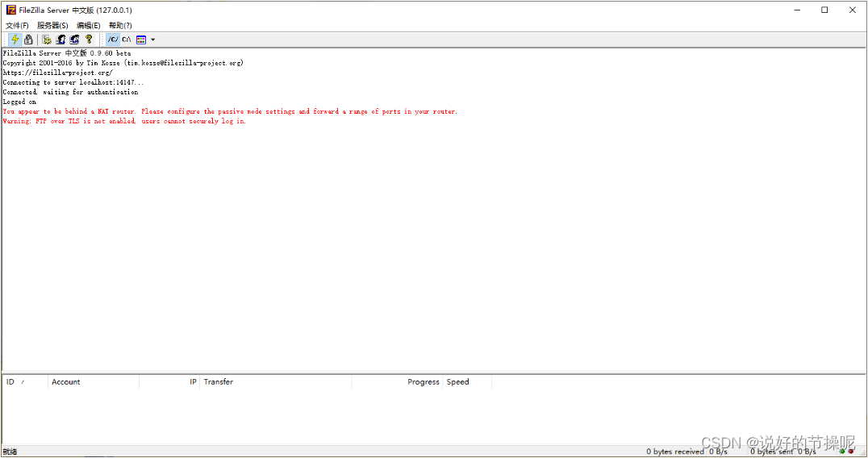Sort connections by Transfer column header
Screen dimensions: 868x458
click(x=276, y=382)
